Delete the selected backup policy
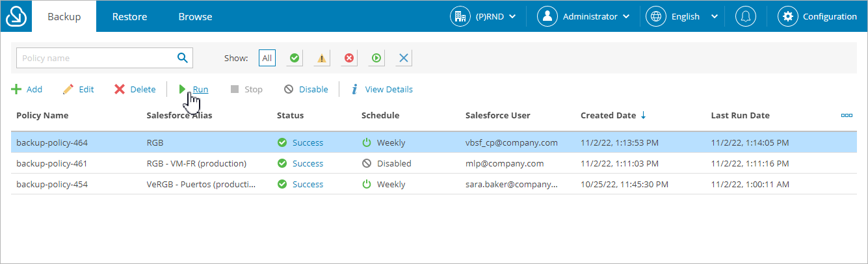Screen dimensions: 868x264 135,89
